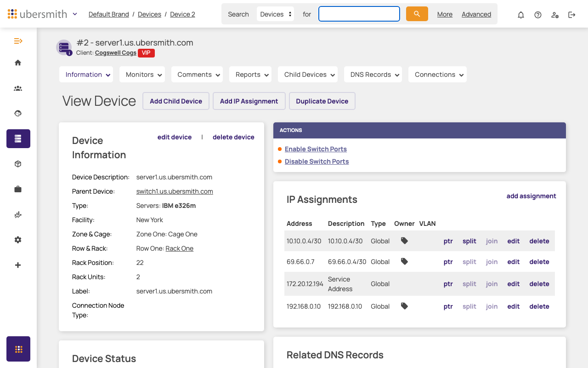
Task: Open client Cogswell Cogs link
Action: (x=116, y=53)
